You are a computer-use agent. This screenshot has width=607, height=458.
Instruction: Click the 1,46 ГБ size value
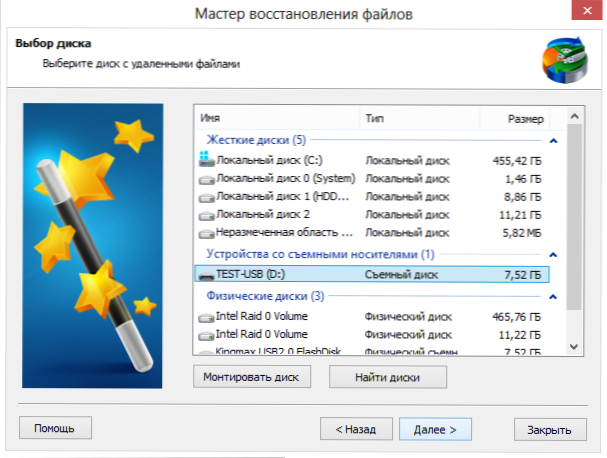523,179
